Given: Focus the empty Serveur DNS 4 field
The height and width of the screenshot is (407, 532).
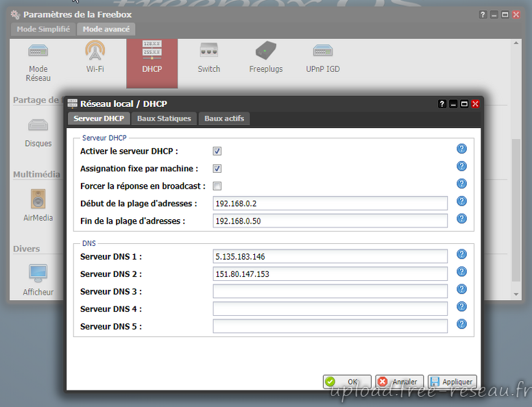Looking at the screenshot, I should [x=330, y=309].
